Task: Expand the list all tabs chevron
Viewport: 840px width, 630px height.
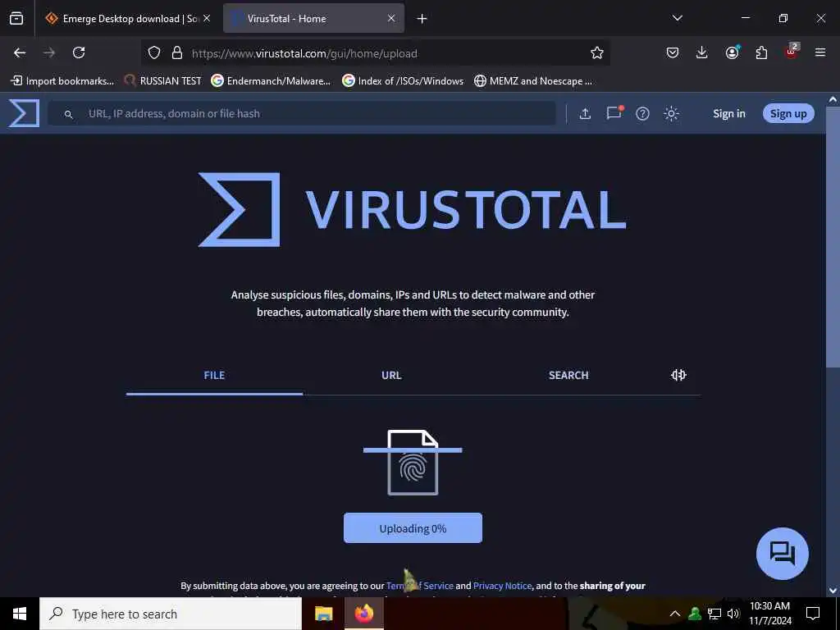Action: 677,18
